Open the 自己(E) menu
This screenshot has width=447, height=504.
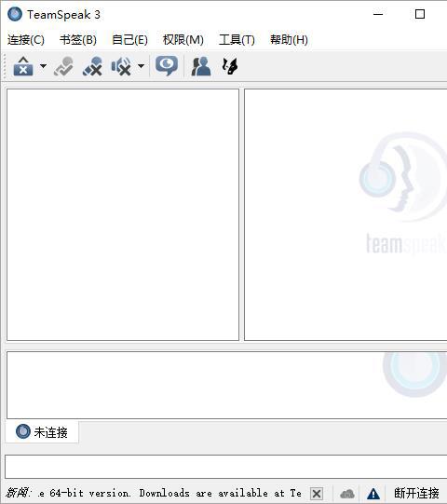tap(129, 40)
